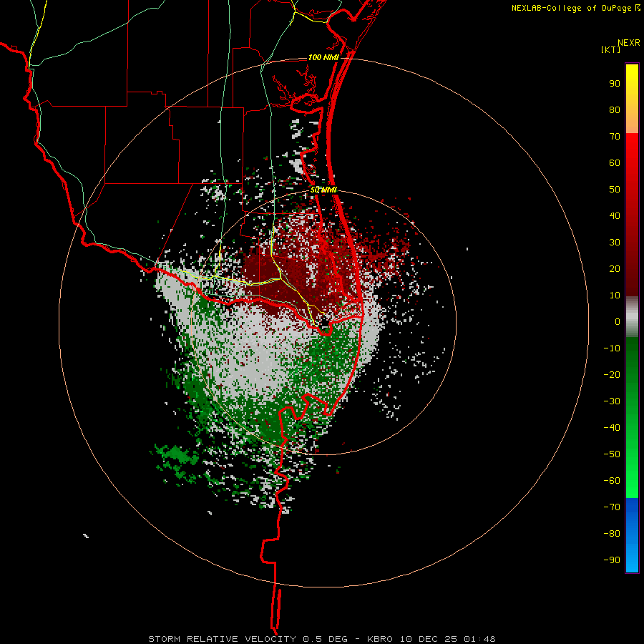Click the 0 value on velocity scale
Image resolution: width=644 pixels, height=644 pixels.
(618, 322)
